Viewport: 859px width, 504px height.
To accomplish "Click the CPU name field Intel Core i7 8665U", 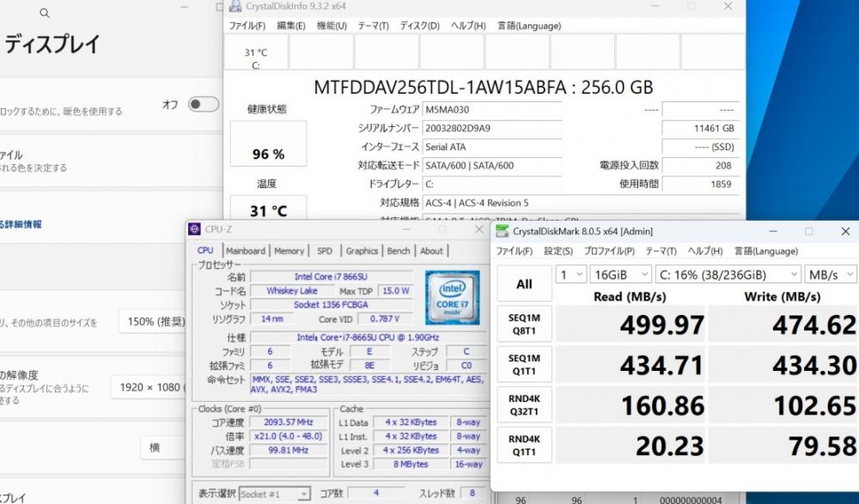I will (x=331, y=276).
